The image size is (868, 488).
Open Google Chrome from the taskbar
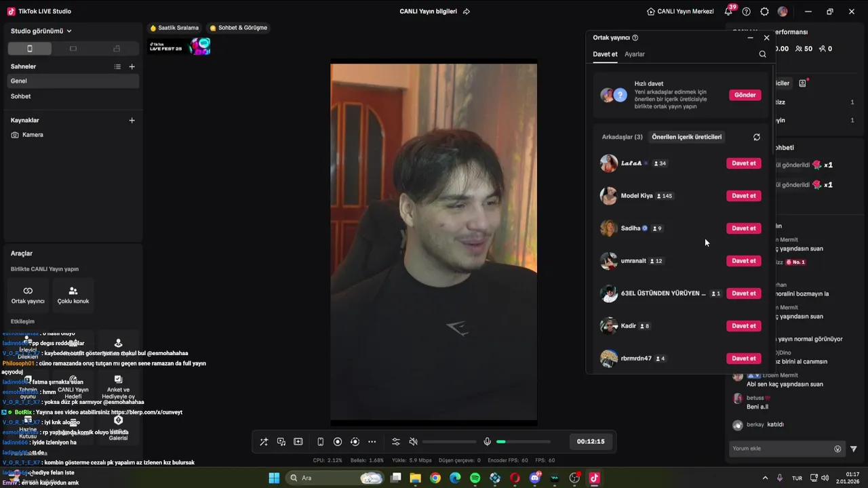click(435, 478)
